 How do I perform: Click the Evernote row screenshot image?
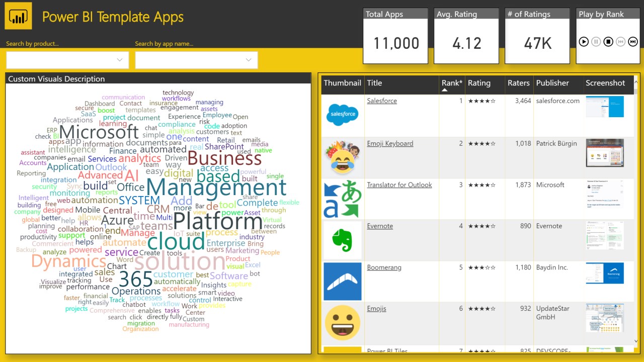[x=605, y=235]
